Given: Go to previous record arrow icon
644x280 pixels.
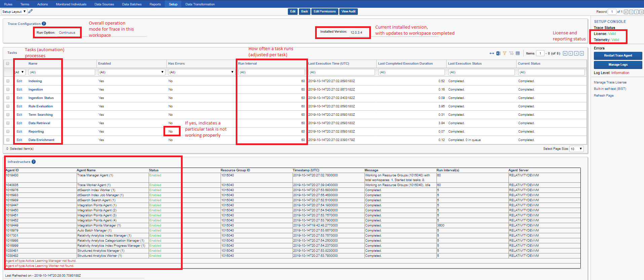Looking at the screenshot, I should [x=631, y=12].
